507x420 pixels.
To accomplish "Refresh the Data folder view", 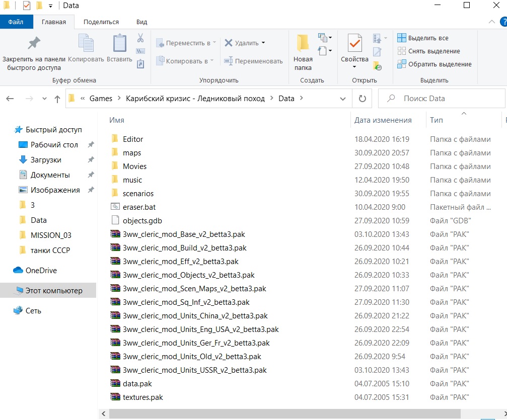I will pyautogui.click(x=363, y=99).
